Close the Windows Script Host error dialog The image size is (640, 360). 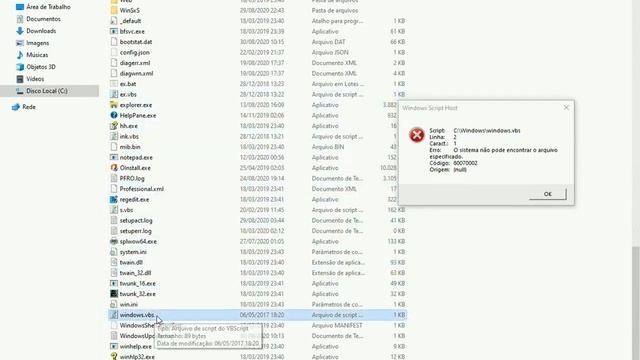click(x=566, y=108)
